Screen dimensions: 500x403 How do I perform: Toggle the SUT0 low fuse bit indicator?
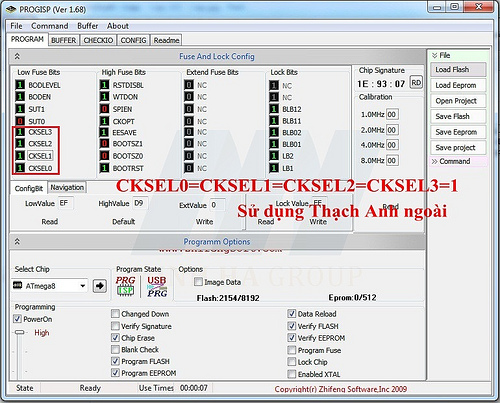tap(20, 121)
